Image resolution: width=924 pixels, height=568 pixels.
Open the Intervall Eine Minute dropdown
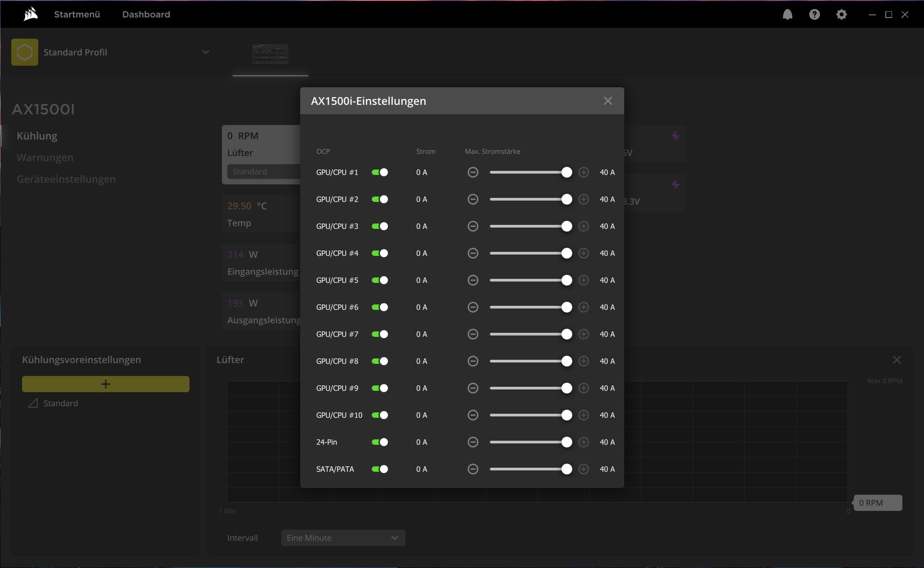click(x=343, y=538)
